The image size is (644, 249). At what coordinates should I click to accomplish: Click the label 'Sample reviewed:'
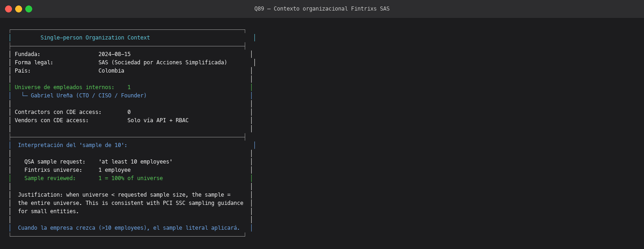(50, 178)
